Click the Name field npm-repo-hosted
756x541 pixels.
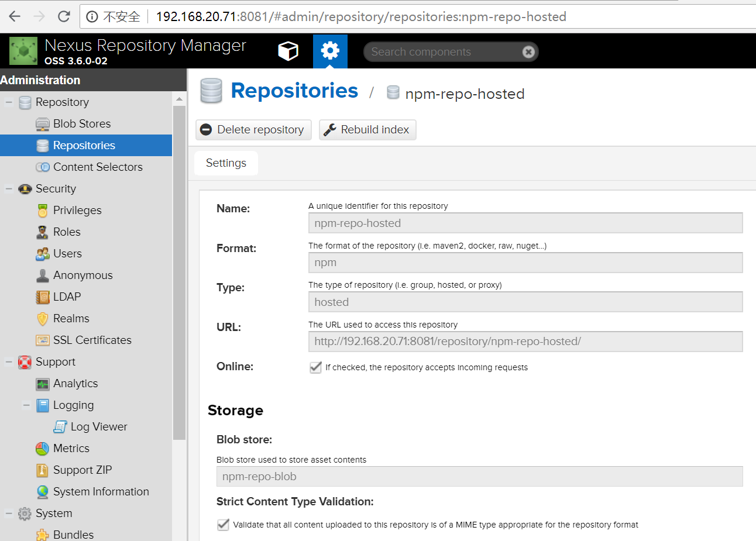click(525, 223)
